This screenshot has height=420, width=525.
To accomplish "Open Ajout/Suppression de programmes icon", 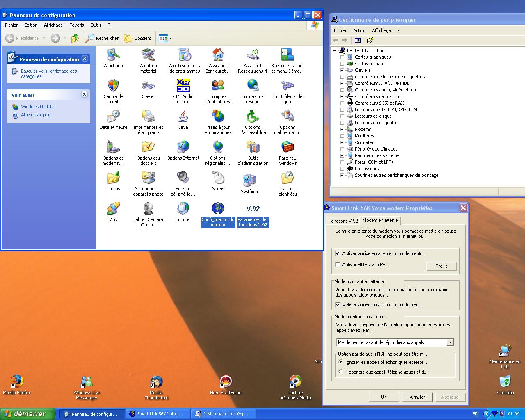I will (x=185, y=55).
